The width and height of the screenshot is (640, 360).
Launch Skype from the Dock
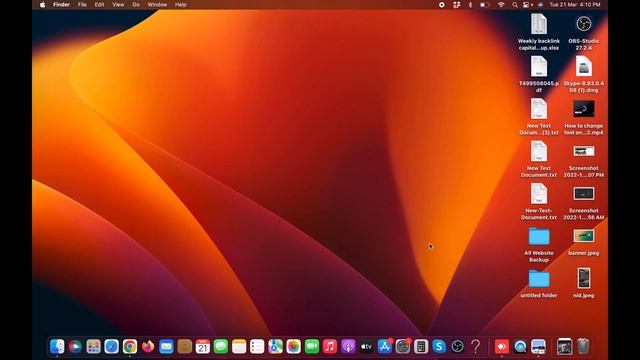point(439,347)
